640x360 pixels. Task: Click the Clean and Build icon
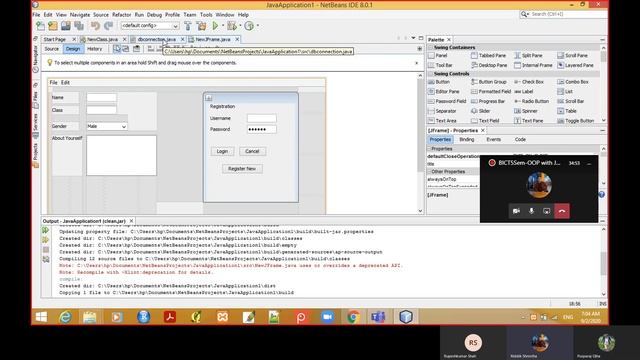201,26
